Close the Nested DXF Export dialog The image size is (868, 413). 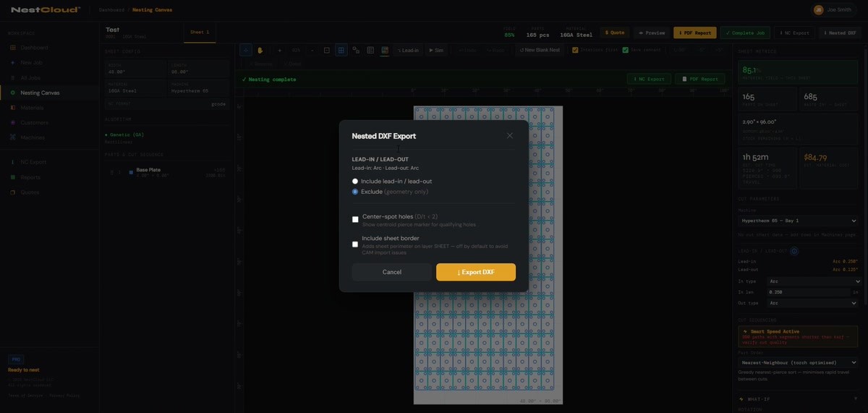coord(510,135)
